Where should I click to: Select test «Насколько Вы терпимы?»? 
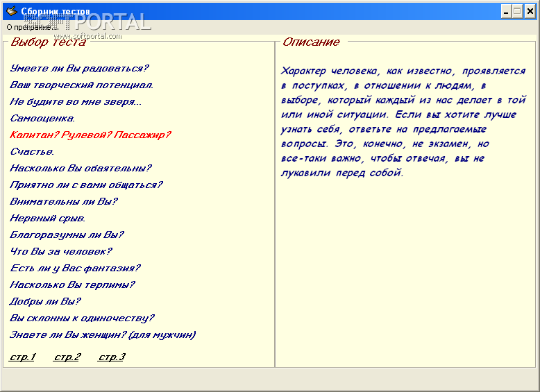[72, 284]
